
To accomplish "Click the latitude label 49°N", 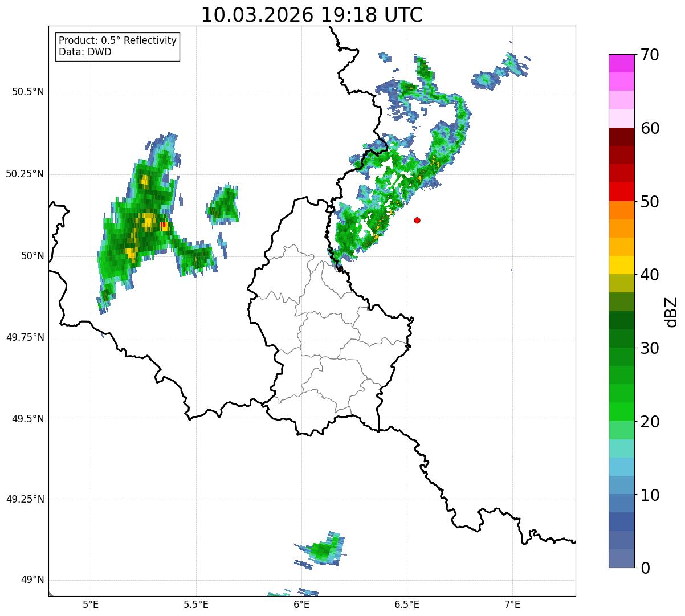I will click(32, 580).
